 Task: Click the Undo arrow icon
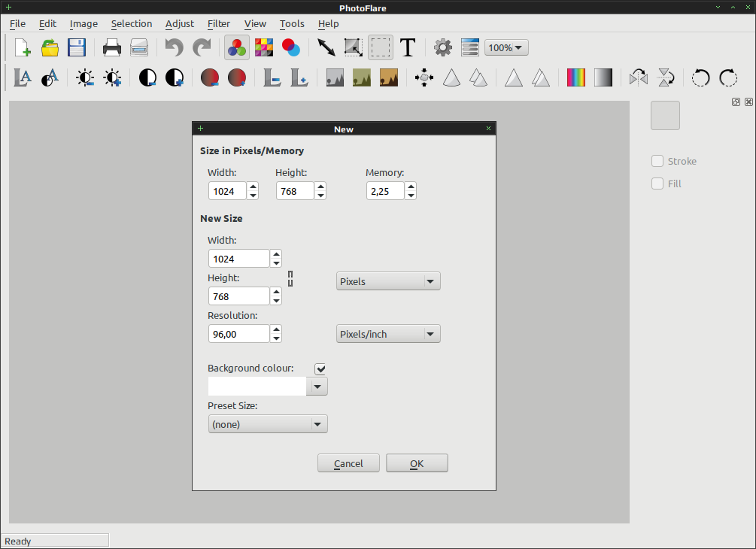point(174,47)
